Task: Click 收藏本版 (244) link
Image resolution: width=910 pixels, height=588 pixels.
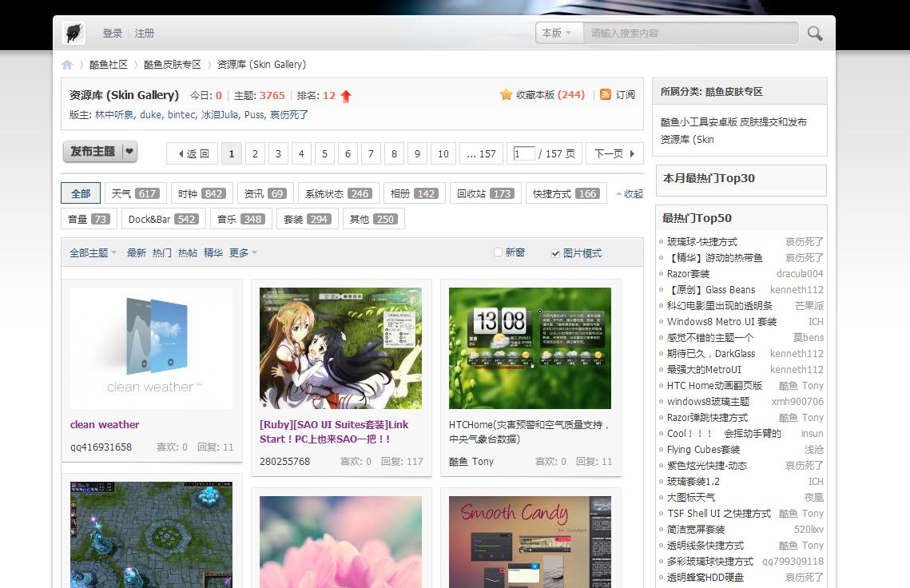Action: [x=550, y=94]
